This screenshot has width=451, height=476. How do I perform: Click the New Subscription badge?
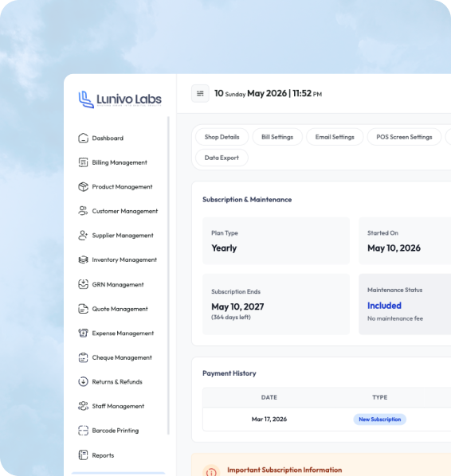379,419
